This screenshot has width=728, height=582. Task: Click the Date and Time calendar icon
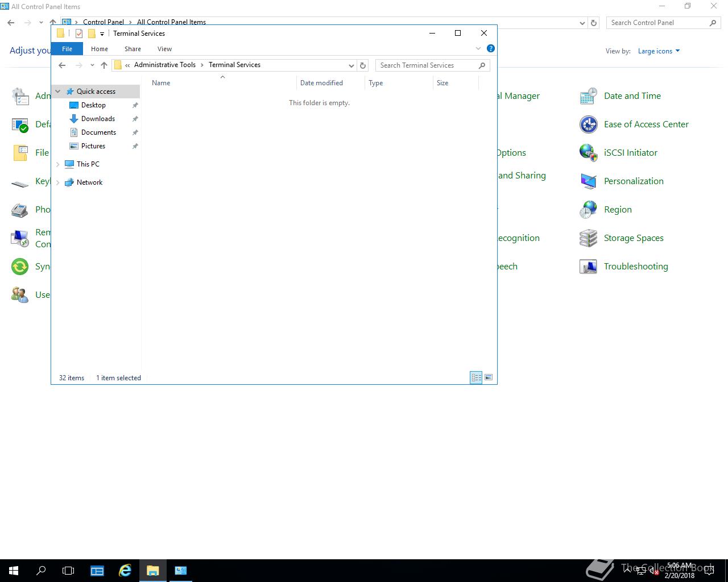[x=588, y=96]
